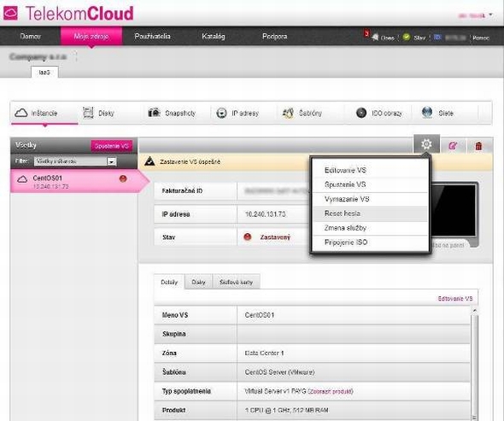Open the filter instances dropdown
The image size is (504, 421).
[75, 161]
